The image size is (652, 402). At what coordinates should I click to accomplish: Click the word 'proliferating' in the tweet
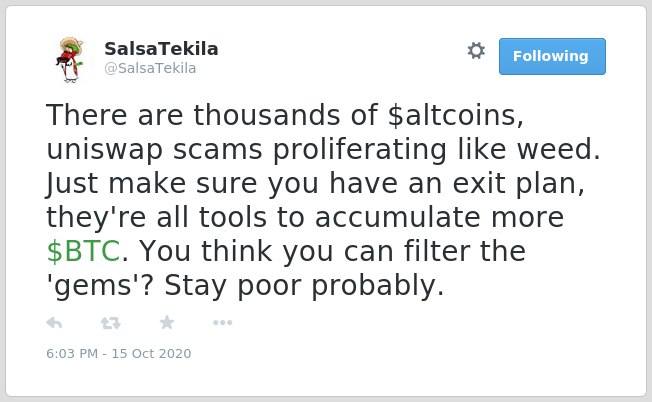[360, 150]
